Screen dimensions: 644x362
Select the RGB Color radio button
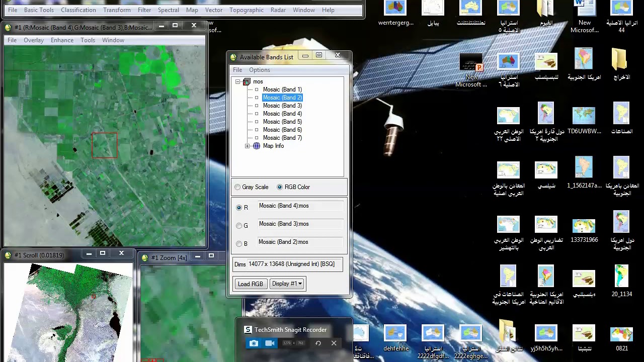280,187
